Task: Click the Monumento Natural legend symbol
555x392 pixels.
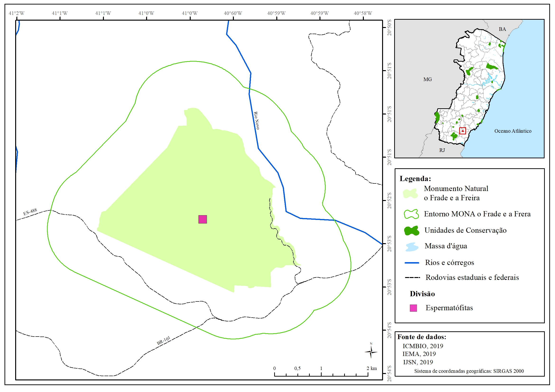Action: (411, 193)
